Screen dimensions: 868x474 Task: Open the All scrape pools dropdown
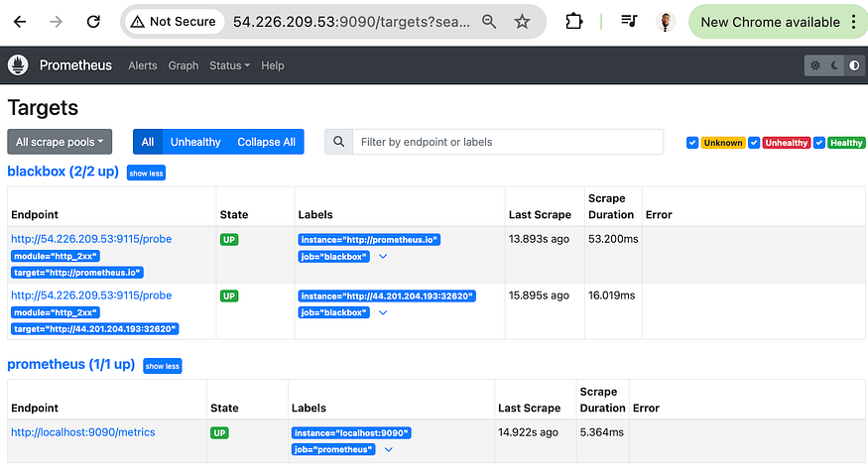[60, 142]
